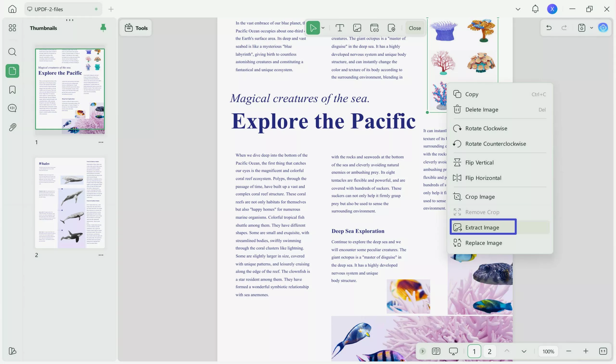Viewport: 616px width, 364px height.
Task: Choose Extract Image from context menu
Action: [x=482, y=227]
